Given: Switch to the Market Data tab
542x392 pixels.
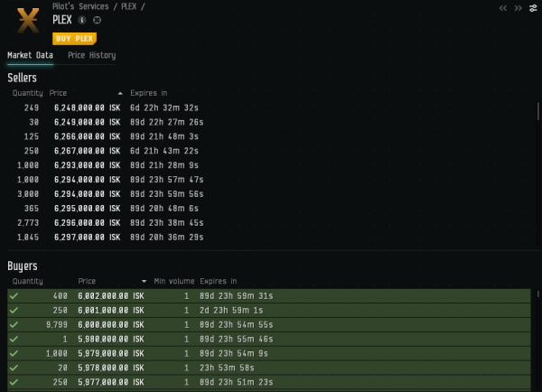Looking at the screenshot, I should click(31, 55).
